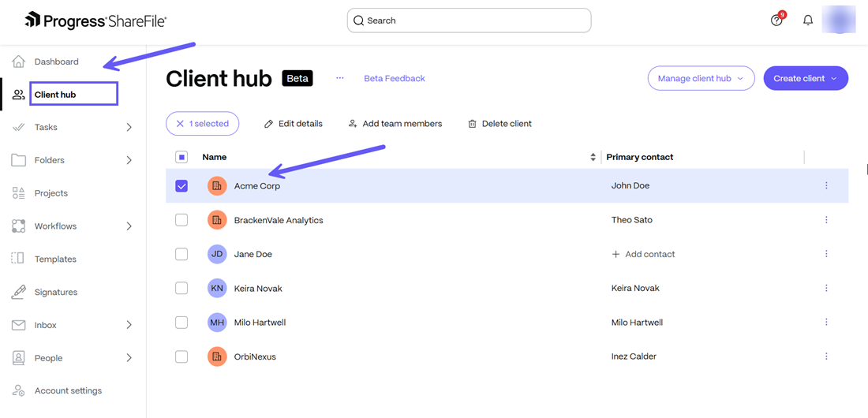The image size is (868, 418).
Task: Open the notifications bell icon
Action: point(808,21)
